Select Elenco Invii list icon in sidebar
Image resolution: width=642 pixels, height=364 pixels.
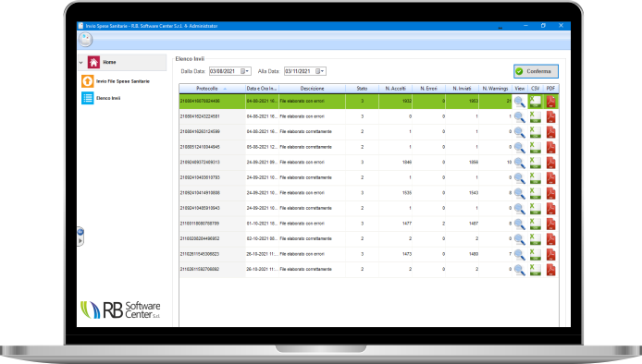[87, 98]
